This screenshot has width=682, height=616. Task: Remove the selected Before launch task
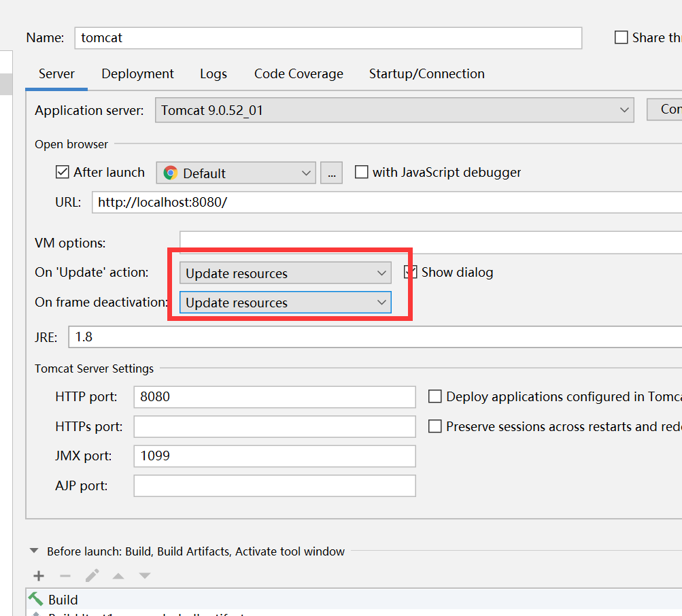pyautogui.click(x=65, y=576)
